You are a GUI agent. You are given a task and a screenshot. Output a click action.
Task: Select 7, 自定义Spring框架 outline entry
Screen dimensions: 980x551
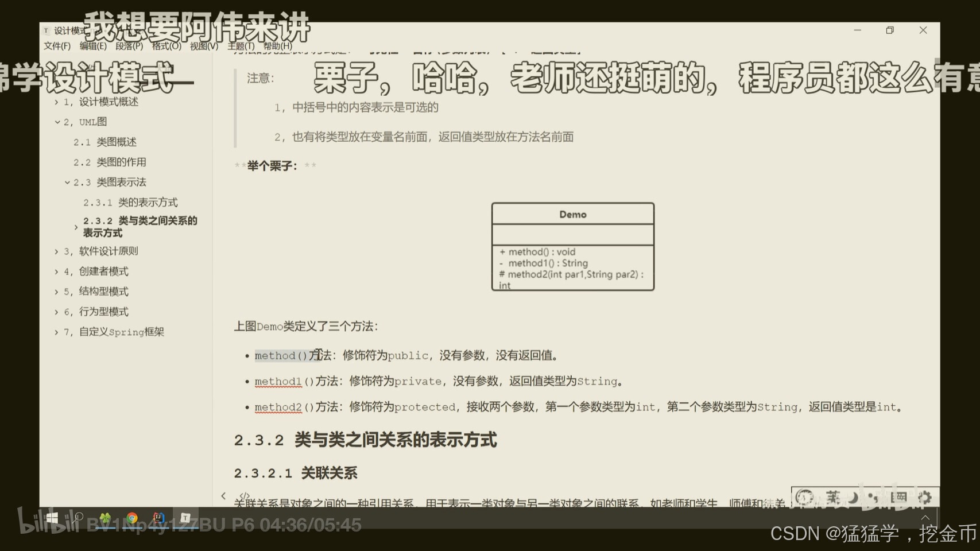point(114,332)
